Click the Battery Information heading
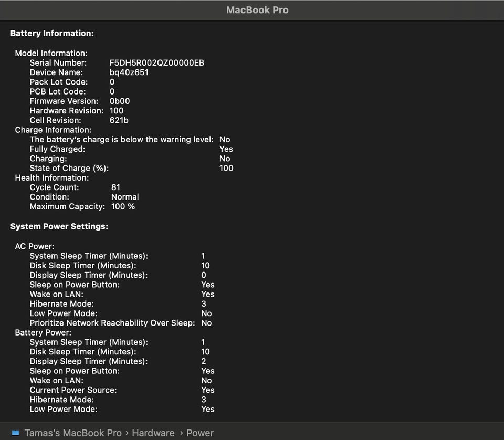The width and height of the screenshot is (504, 440). click(52, 34)
